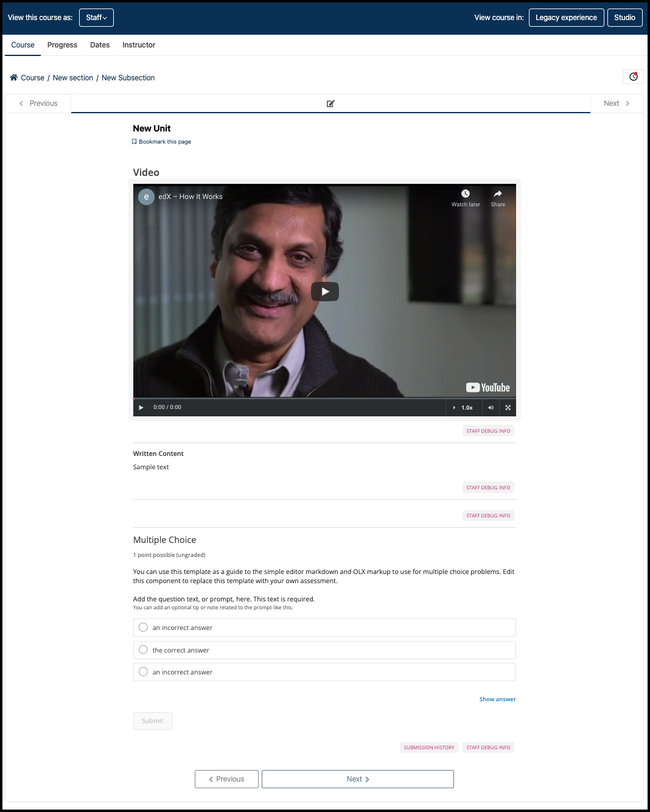
Task: Open Submission History for the problem
Action: pos(428,747)
